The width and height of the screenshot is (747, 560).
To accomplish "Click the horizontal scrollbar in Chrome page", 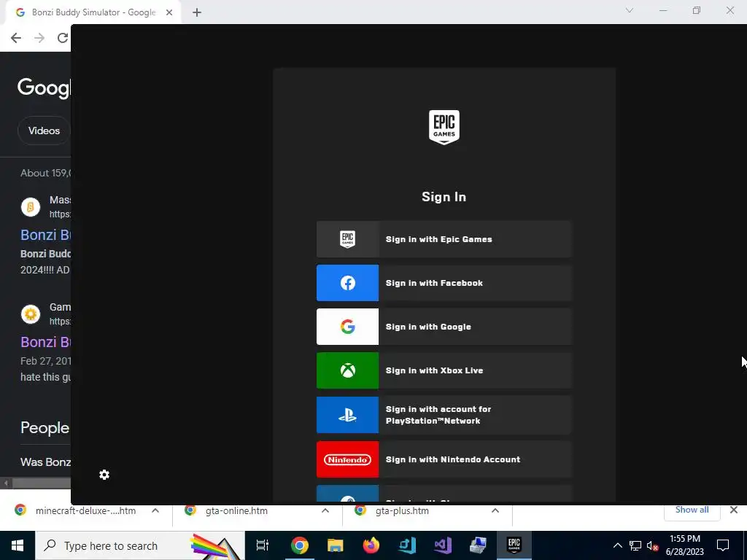I will click(41, 483).
